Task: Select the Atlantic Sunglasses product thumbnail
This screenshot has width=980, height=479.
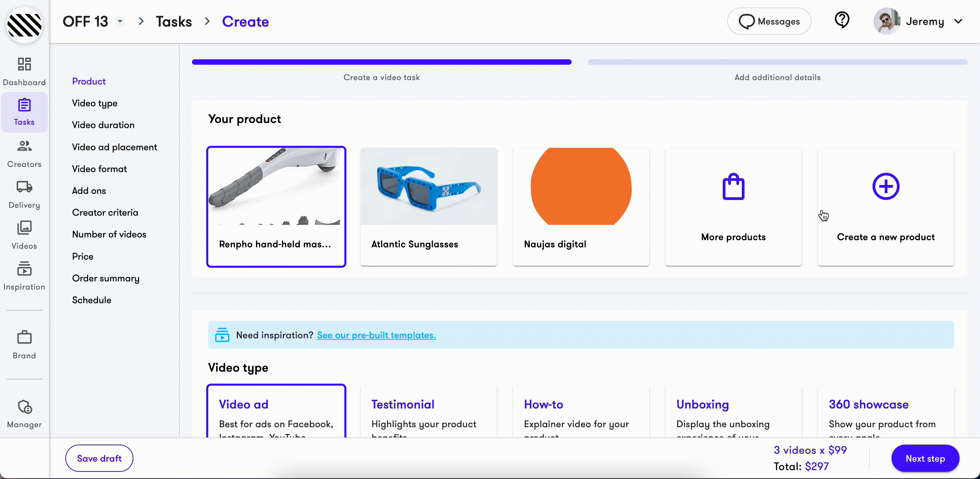Action: pos(428,186)
